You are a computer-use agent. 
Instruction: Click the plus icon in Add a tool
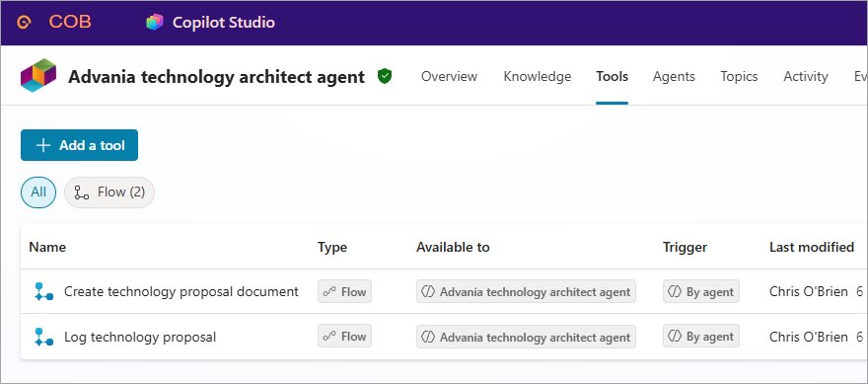[42, 145]
